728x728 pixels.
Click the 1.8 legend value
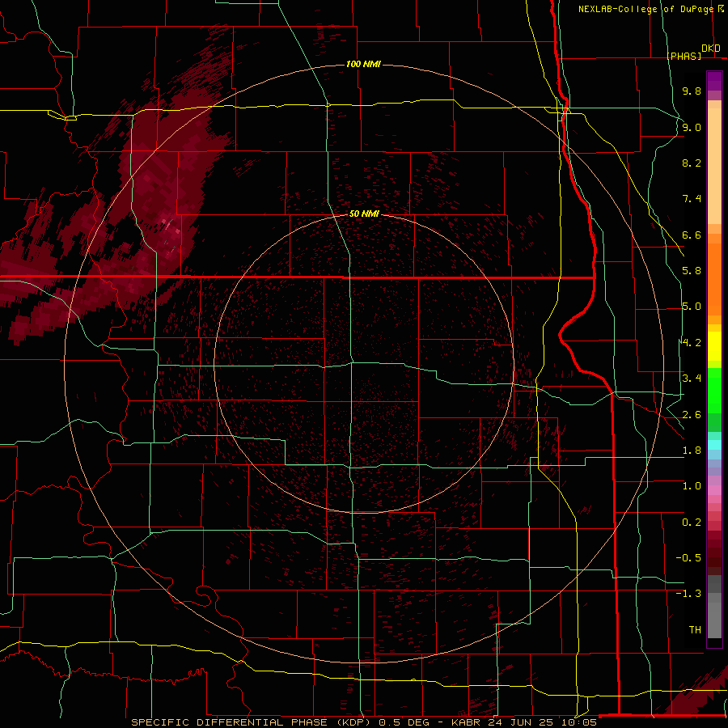coord(692,451)
